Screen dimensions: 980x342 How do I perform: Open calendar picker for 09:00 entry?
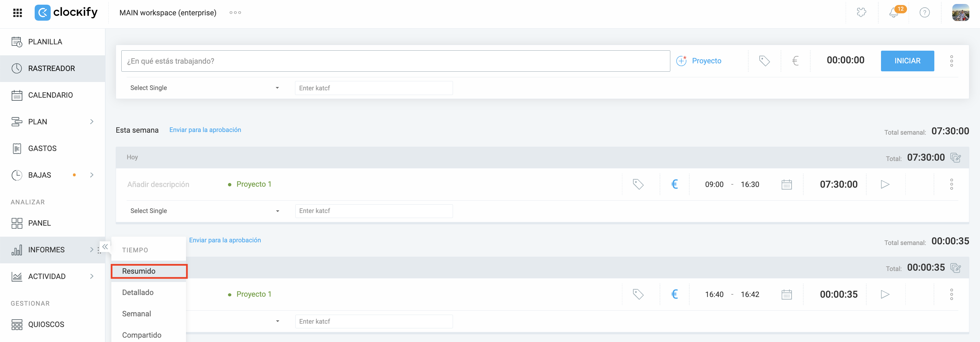click(x=786, y=185)
